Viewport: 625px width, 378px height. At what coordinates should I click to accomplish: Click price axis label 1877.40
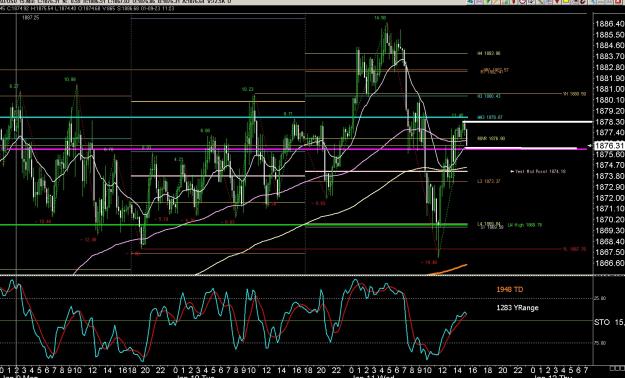609,132
